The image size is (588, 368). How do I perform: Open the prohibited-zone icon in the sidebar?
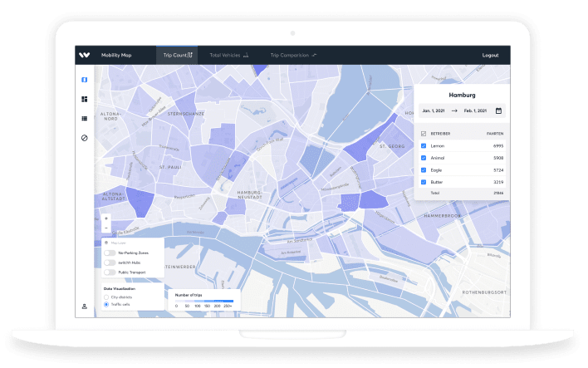[x=85, y=138]
